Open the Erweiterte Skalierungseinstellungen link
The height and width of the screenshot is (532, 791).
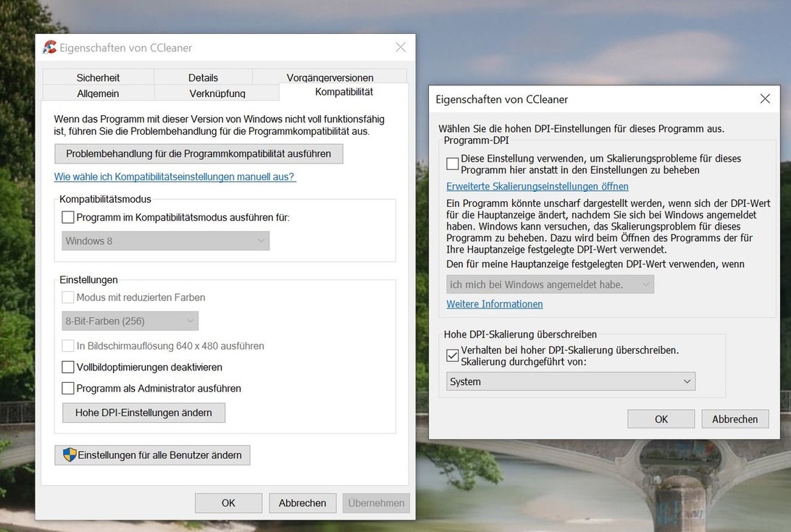tap(537, 186)
